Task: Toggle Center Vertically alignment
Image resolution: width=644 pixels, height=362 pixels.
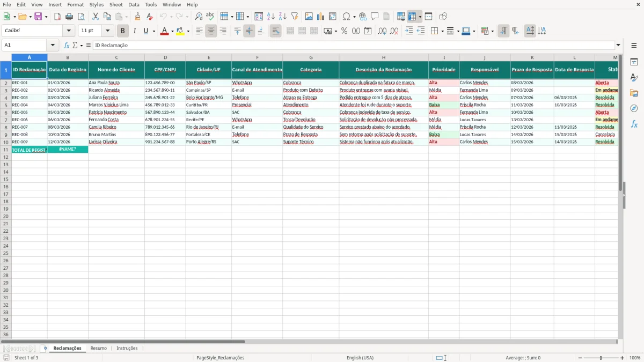Action: tap(249, 31)
